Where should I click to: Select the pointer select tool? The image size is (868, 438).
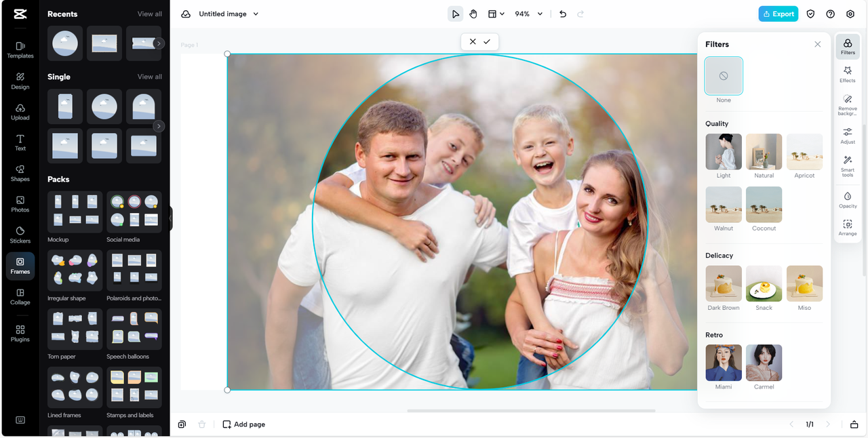click(x=455, y=14)
